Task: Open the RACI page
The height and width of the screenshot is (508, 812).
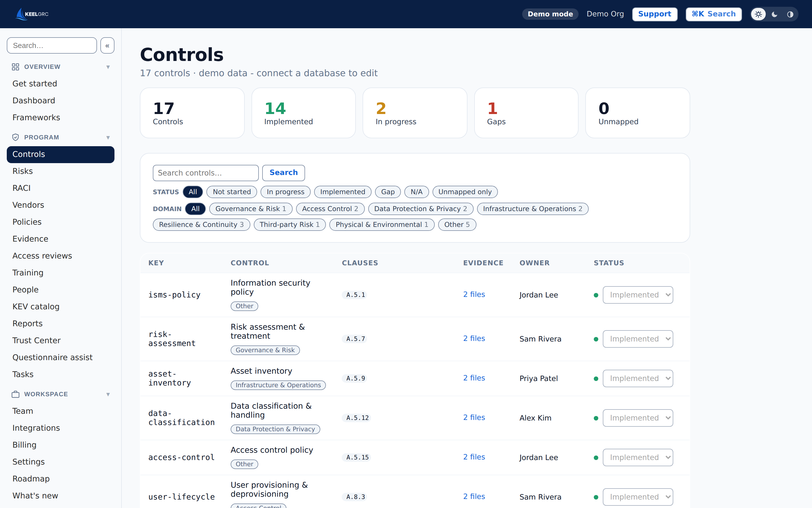Action: coord(60,188)
